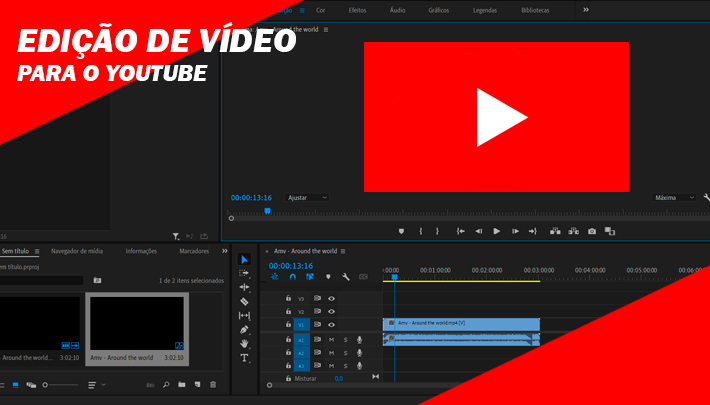Select the Pen tool
The width and height of the screenshot is (710, 405).
click(244, 329)
